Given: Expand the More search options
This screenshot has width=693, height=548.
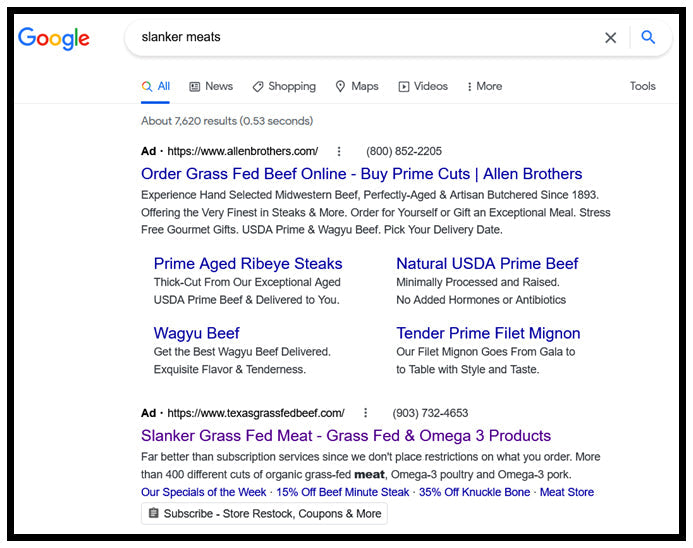Looking at the screenshot, I should click(x=484, y=87).
